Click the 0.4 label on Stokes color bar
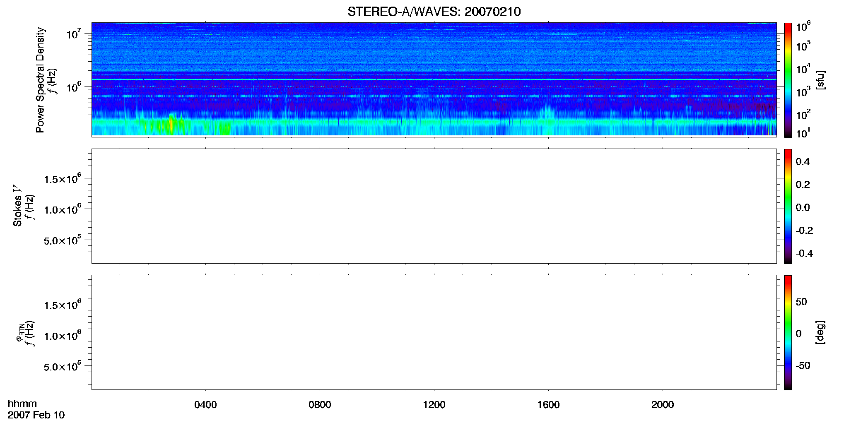The image size is (868, 447). [803, 162]
